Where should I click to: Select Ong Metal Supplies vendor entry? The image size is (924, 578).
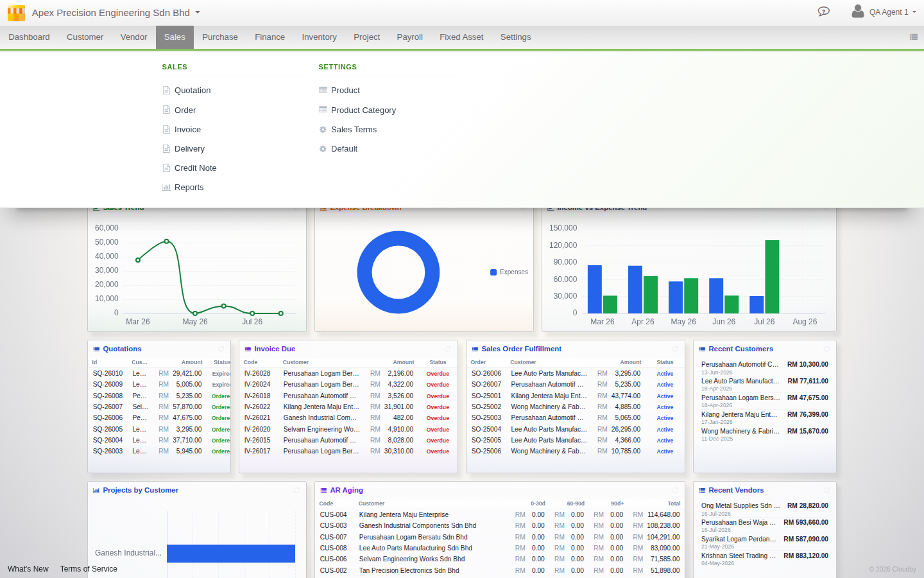pyautogui.click(x=765, y=509)
